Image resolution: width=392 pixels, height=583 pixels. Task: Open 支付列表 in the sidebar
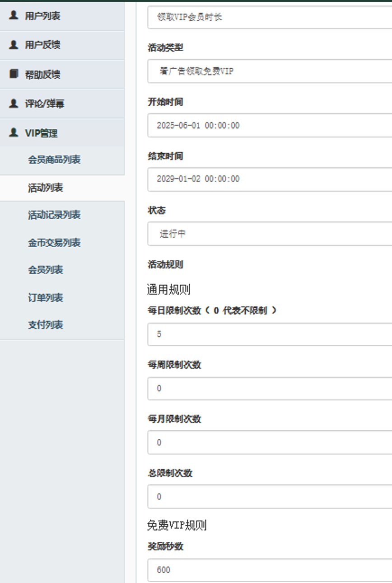pos(46,325)
